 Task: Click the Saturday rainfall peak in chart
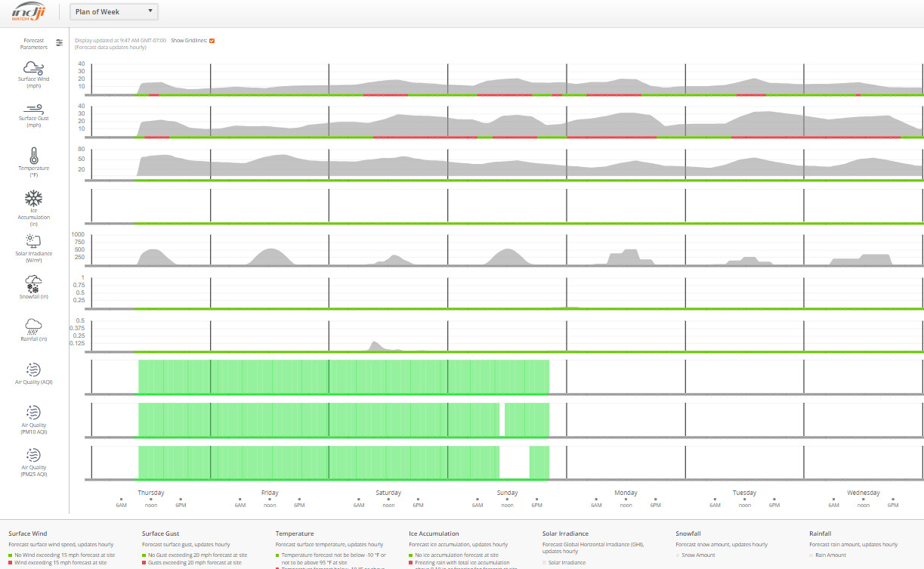[x=374, y=345]
